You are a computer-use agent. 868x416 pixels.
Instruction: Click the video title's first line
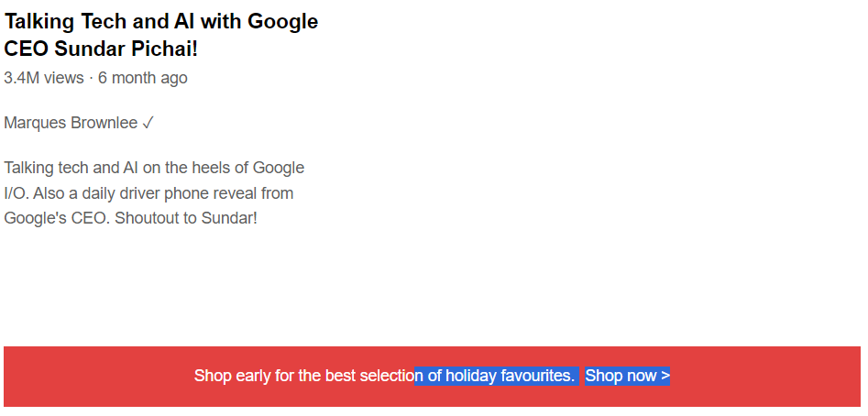(x=161, y=22)
